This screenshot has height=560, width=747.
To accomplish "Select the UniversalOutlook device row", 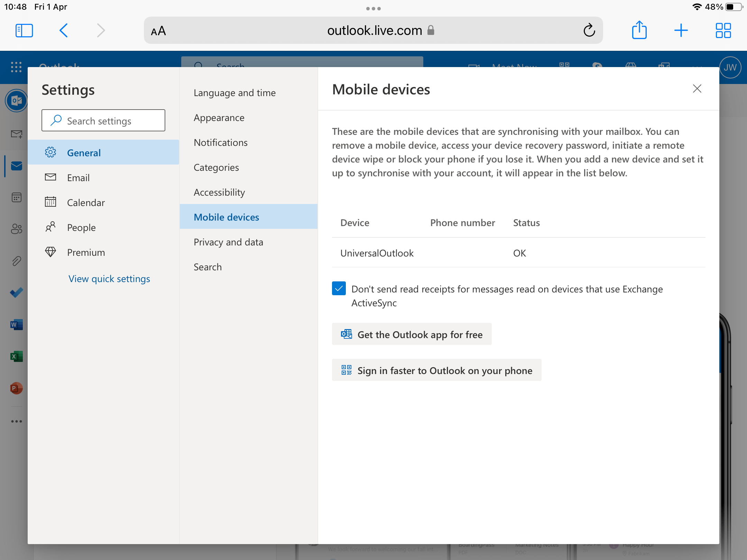I will 518,253.
